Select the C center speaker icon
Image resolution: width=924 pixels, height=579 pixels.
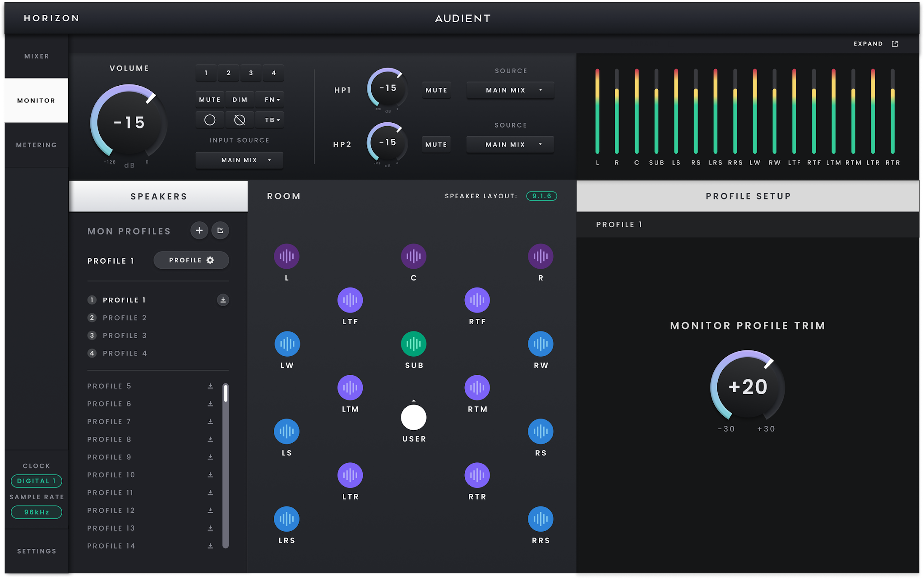[x=413, y=256]
